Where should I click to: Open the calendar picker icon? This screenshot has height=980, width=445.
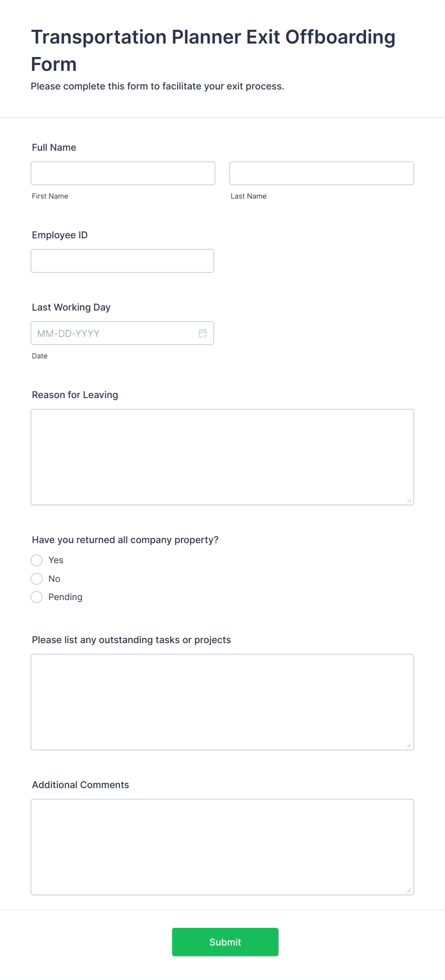point(203,333)
